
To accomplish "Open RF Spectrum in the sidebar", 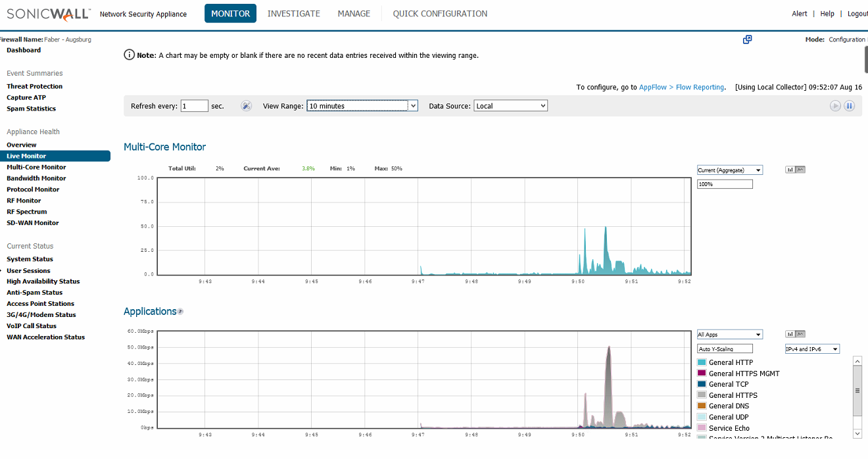I will point(27,212).
